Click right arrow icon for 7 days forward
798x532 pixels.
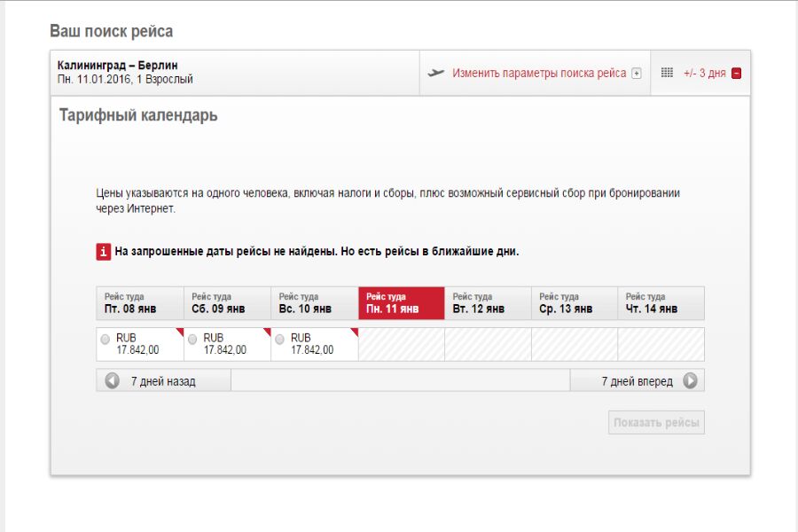[x=690, y=381]
